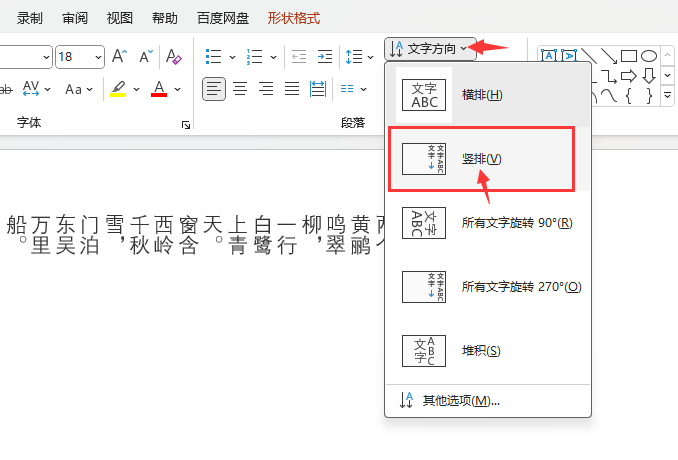Click the vertical poem text box

[x=195, y=235]
